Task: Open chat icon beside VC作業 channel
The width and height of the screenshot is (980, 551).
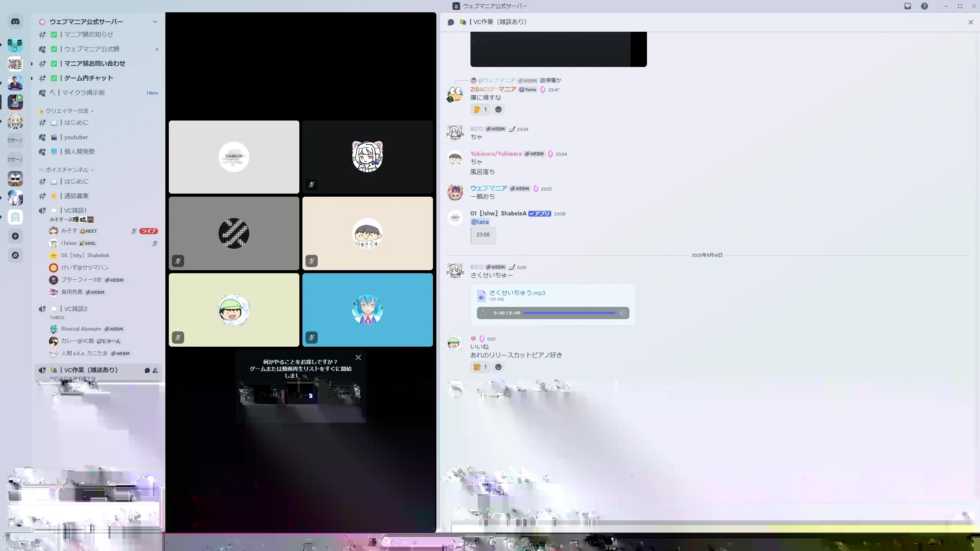Action: click(147, 370)
